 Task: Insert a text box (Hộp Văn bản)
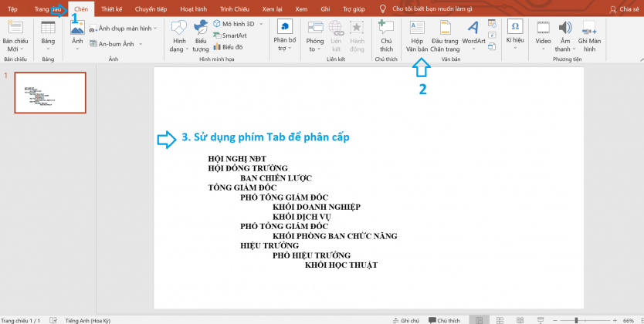click(416, 35)
